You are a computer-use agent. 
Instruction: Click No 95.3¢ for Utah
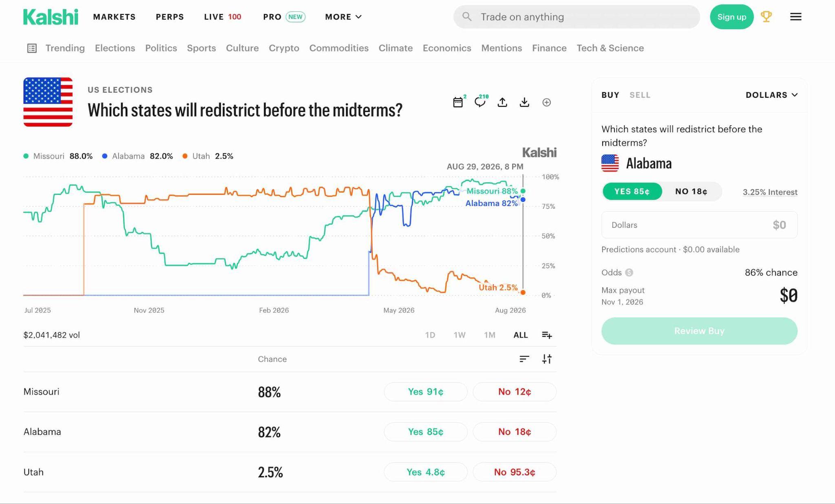[515, 472]
